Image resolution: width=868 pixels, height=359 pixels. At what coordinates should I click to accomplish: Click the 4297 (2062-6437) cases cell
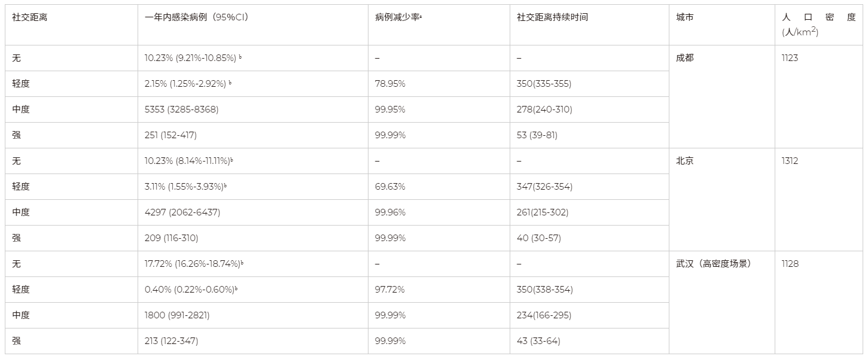(182, 212)
